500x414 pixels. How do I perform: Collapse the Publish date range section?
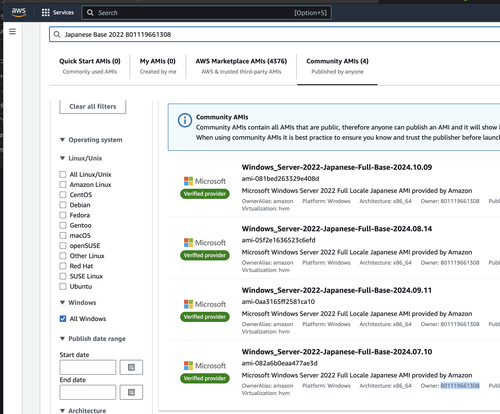(62, 339)
